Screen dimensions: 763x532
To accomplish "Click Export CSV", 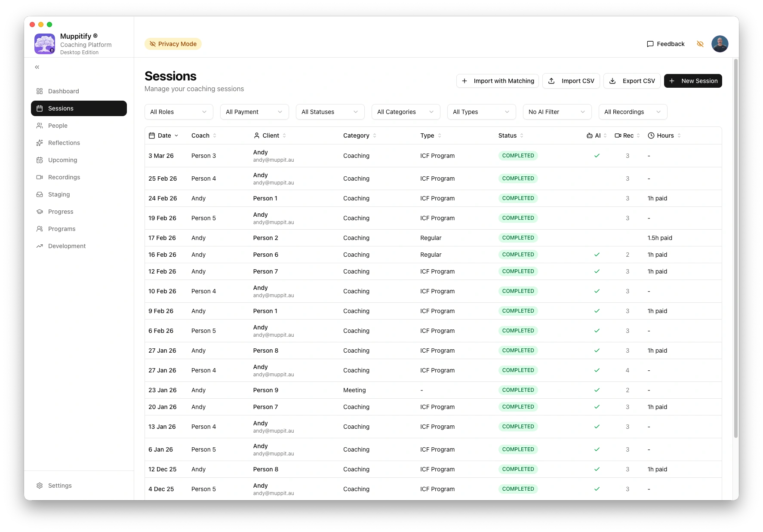I will pos(632,81).
